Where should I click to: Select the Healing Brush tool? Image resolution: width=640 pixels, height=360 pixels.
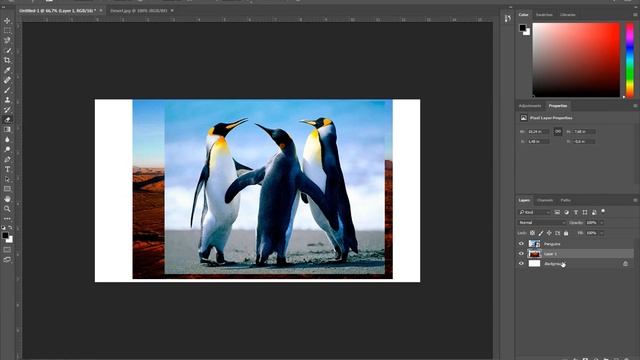pos(7,80)
